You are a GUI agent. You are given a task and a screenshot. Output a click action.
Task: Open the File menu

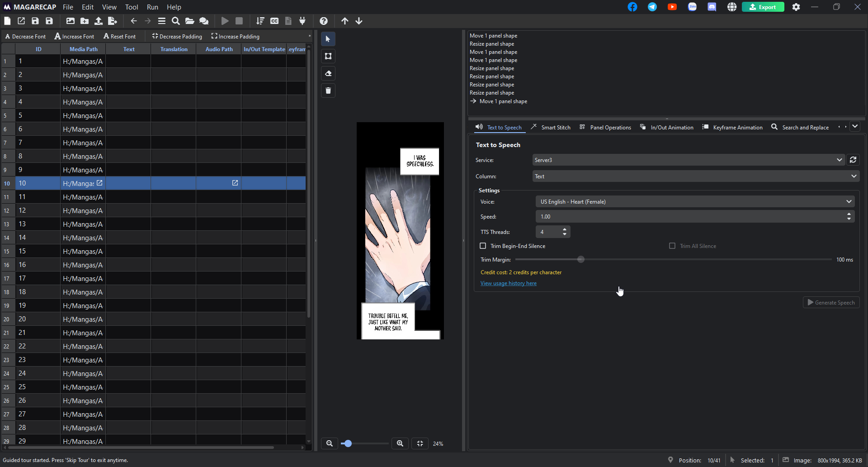[68, 7]
